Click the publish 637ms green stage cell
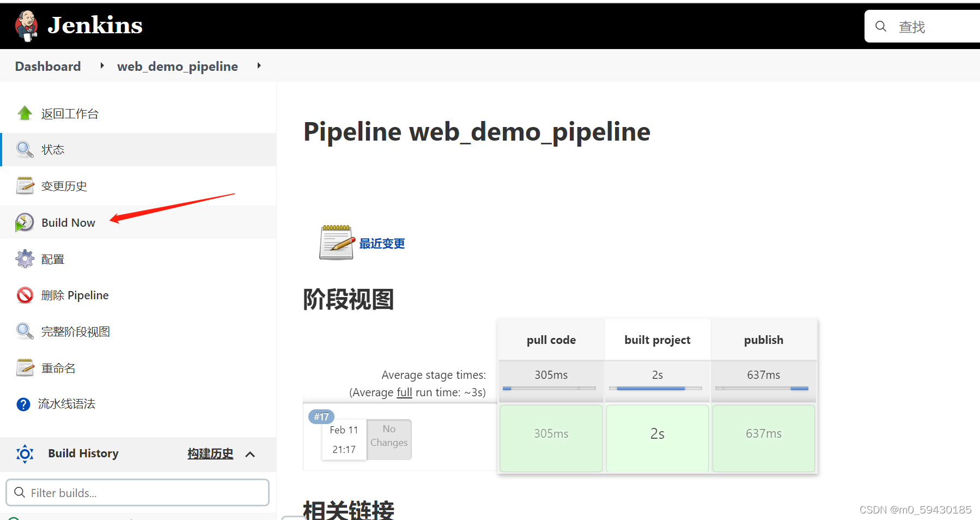The width and height of the screenshot is (980, 520). tap(764, 438)
